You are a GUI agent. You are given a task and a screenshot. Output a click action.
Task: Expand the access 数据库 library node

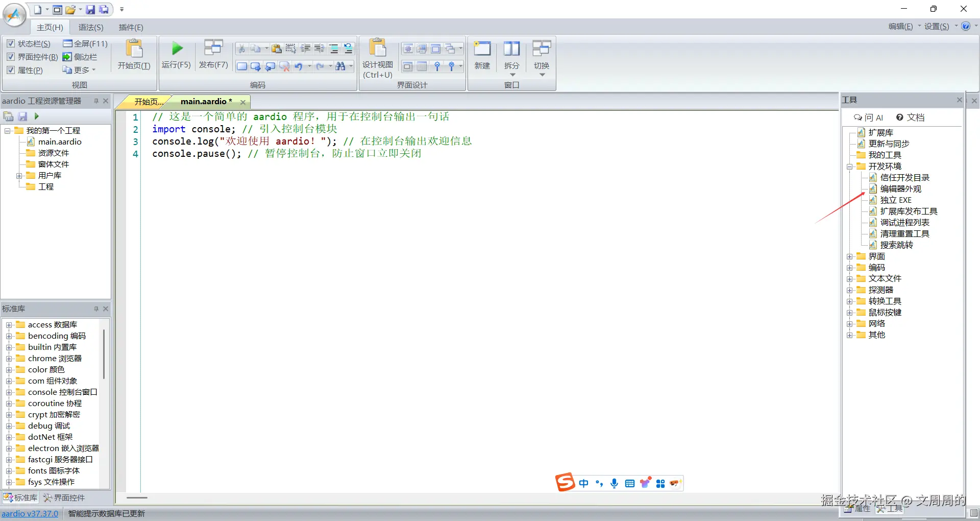click(9, 325)
